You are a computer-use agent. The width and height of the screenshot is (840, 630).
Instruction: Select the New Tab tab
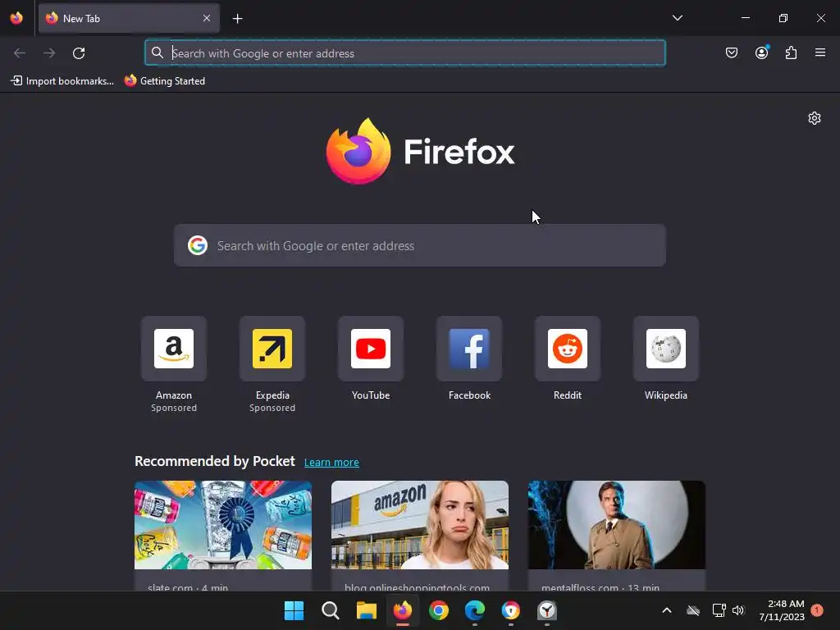tap(129, 18)
